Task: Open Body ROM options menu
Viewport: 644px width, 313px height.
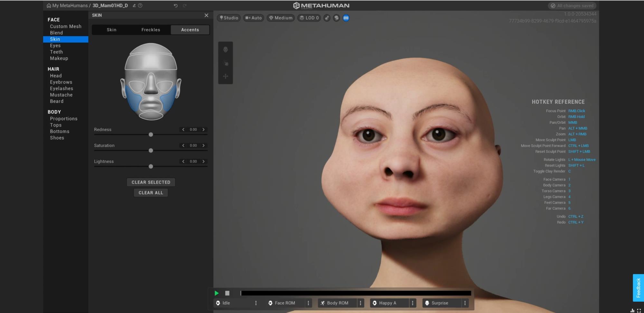Action: pos(360,303)
